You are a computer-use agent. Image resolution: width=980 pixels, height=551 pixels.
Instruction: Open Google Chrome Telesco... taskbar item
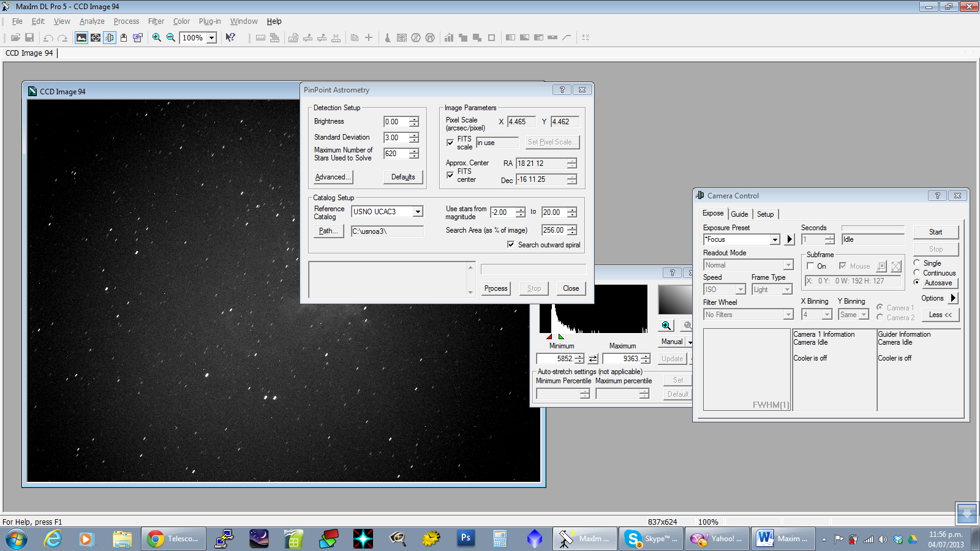pos(173,539)
